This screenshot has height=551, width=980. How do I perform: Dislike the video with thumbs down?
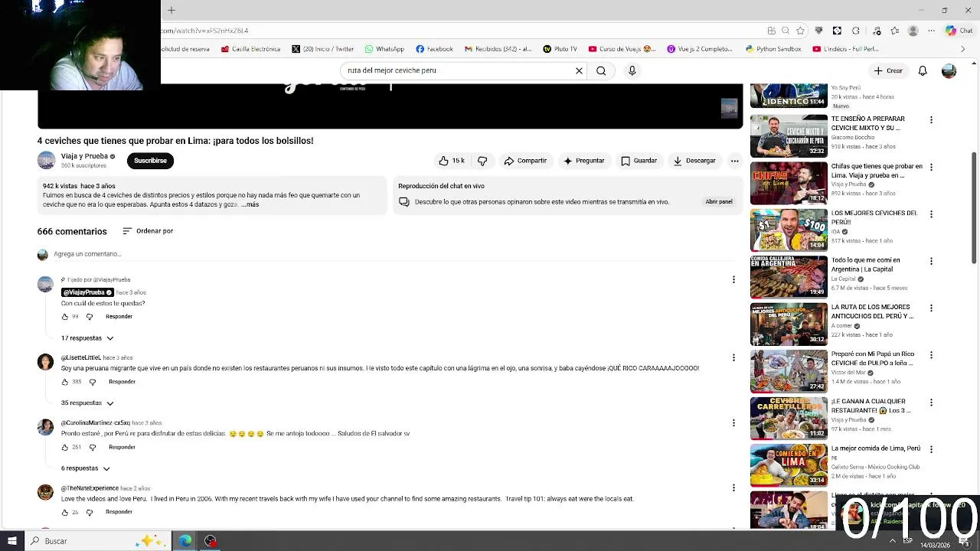pos(482,161)
